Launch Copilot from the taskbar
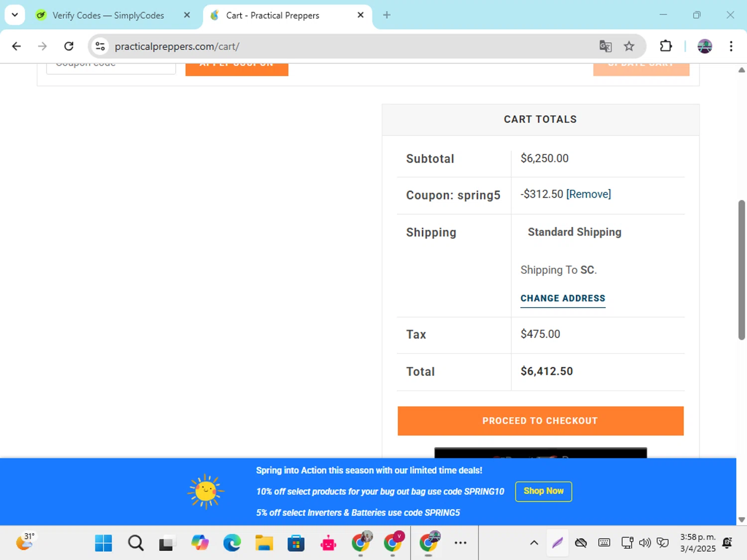Image resolution: width=747 pixels, height=560 pixels. (x=200, y=543)
